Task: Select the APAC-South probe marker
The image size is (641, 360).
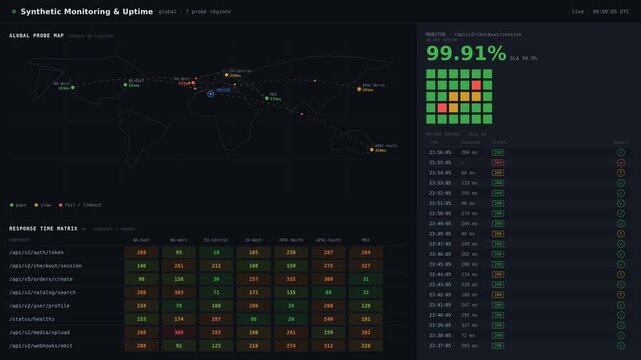Action: pyautogui.click(x=372, y=150)
